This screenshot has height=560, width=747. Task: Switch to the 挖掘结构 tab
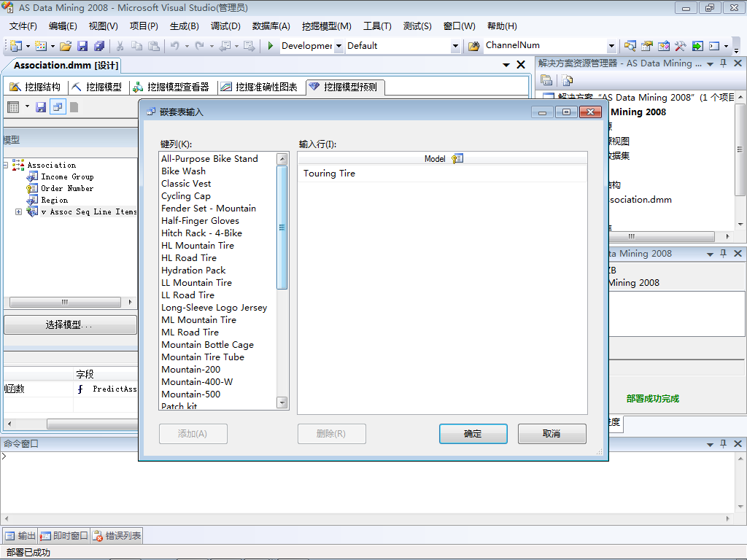[x=35, y=87]
